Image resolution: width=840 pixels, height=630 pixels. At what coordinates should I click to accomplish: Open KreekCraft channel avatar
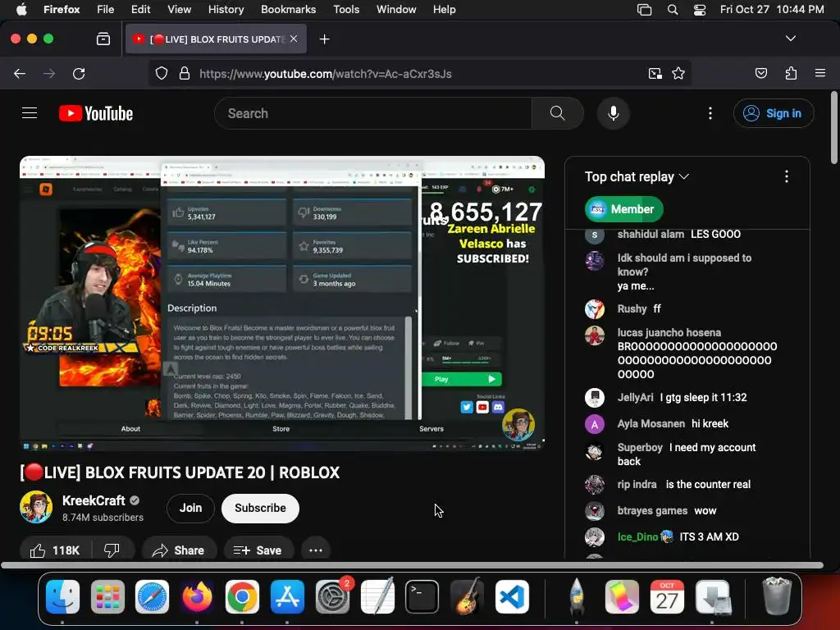tap(36, 507)
